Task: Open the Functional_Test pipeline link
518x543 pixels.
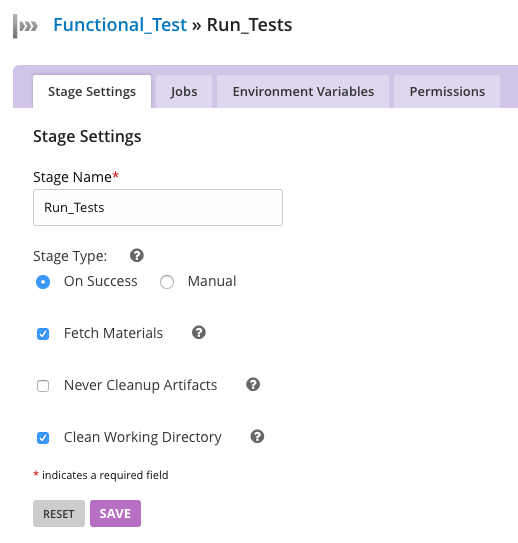Action: (x=120, y=25)
